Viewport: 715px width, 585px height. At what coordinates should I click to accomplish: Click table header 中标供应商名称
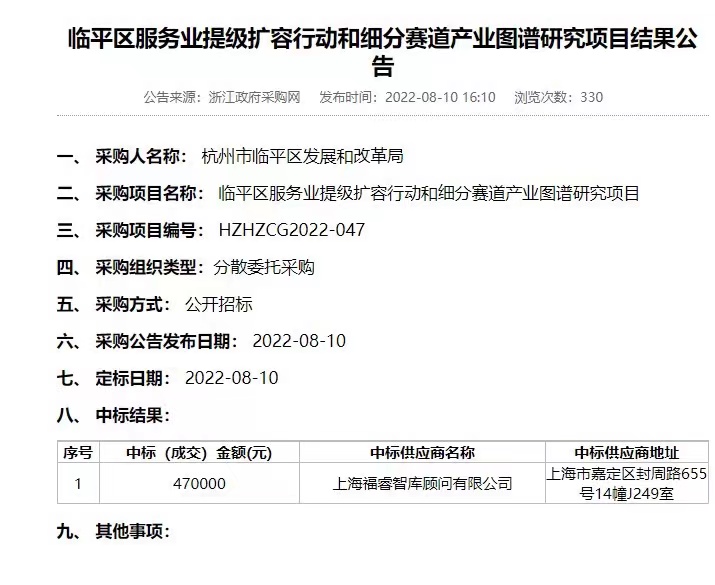click(x=422, y=452)
